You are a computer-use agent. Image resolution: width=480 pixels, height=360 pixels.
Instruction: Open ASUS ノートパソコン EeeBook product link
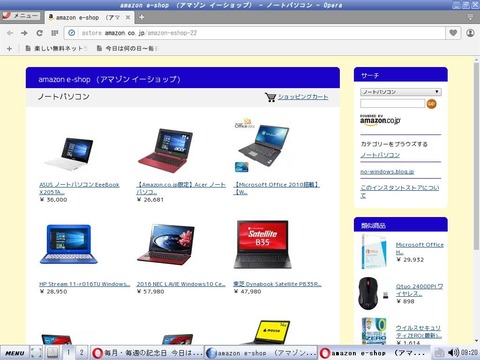[79, 188]
